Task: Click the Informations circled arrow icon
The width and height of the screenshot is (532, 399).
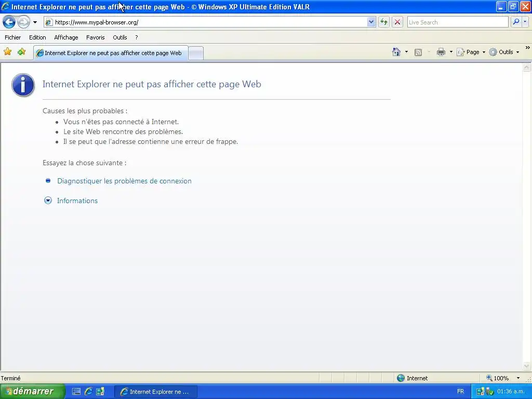Action: 48,200
